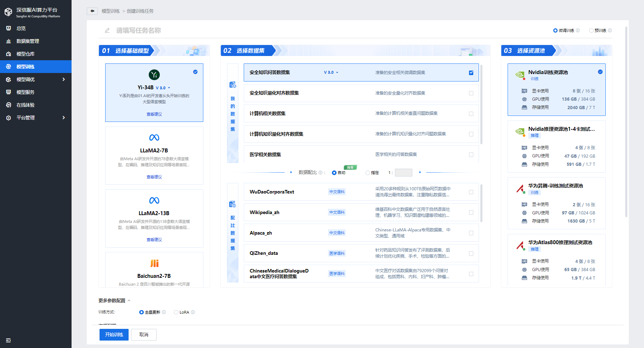
Task: Open 在线体验 in the sidebar
Action: pyautogui.click(x=36, y=105)
